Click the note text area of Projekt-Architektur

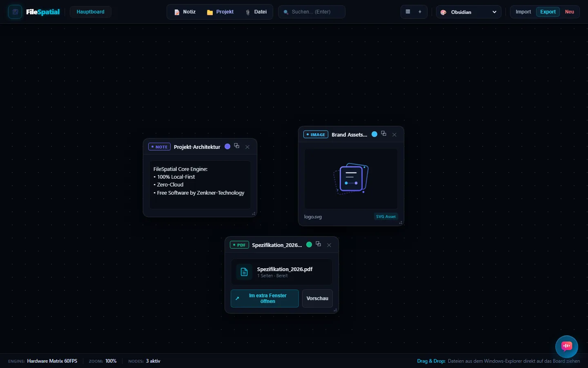(200, 184)
